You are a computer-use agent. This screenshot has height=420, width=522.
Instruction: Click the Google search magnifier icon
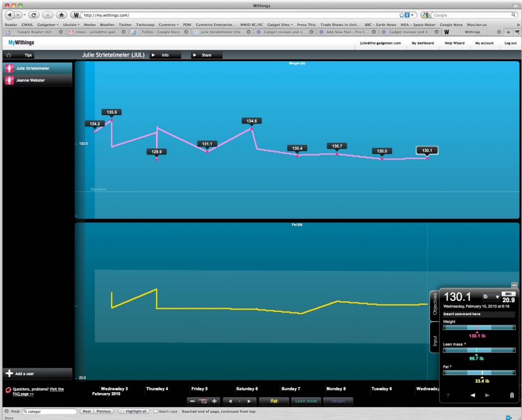(513, 15)
